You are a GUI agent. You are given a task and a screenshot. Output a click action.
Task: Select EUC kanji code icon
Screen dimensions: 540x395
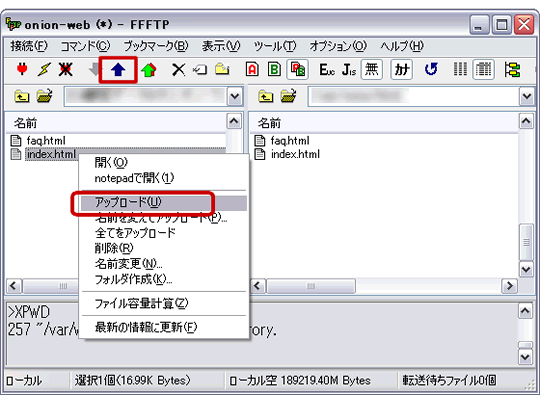pos(327,70)
